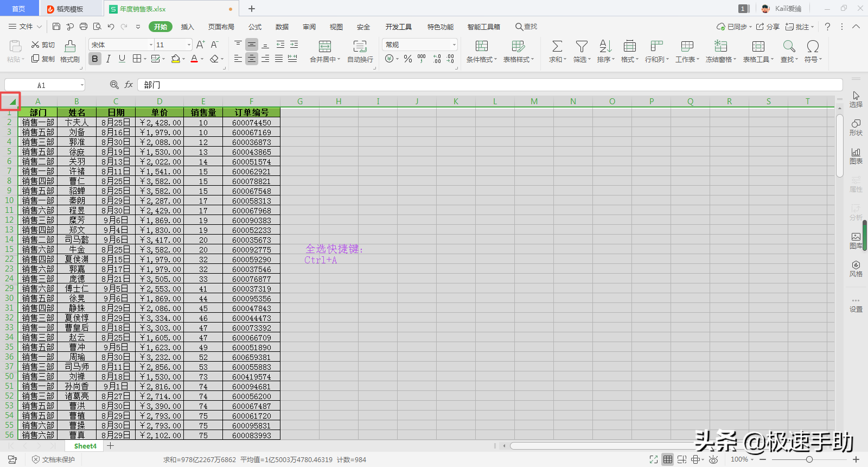Switch to the Formulas (公式) tab
Viewport: 868px width, 467px height.
(254, 27)
